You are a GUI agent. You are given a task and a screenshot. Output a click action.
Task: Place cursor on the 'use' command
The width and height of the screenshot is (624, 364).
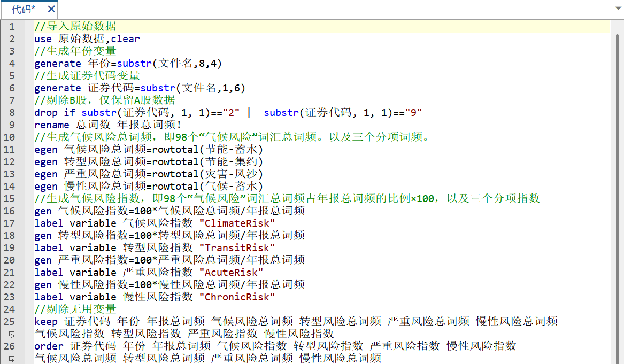tap(43, 38)
